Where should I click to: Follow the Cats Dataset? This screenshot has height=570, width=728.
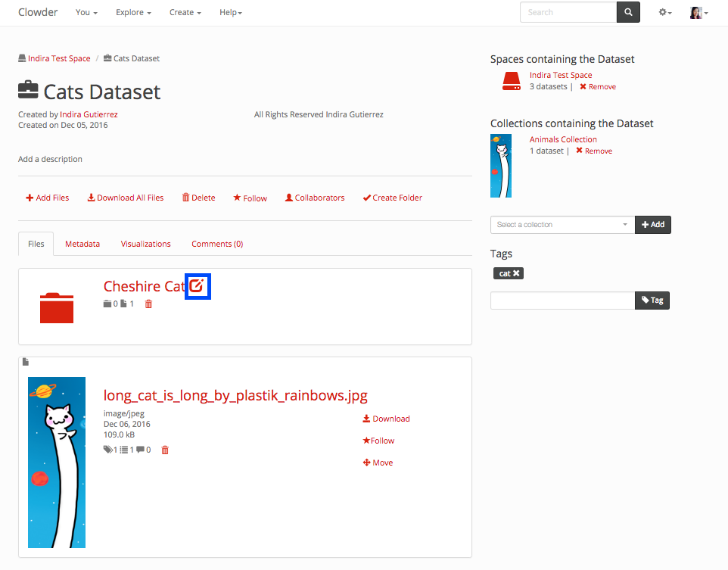point(250,198)
